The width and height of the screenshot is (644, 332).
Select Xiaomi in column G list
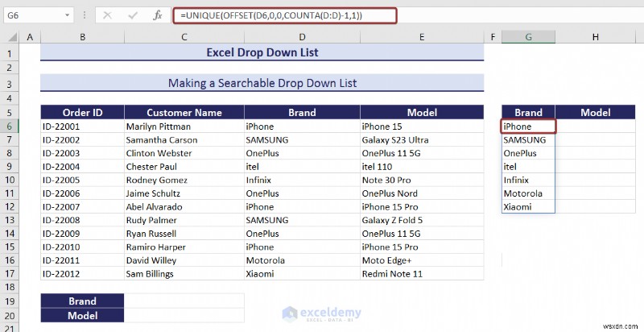tap(528, 206)
